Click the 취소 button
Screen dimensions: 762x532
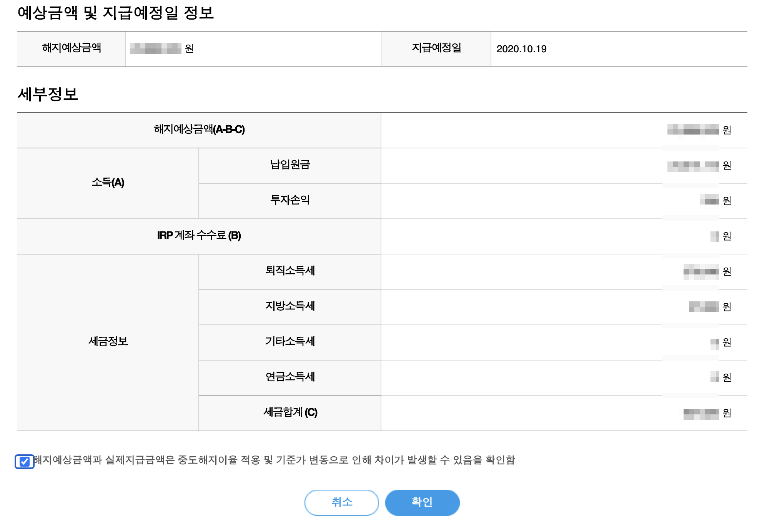[x=341, y=502]
